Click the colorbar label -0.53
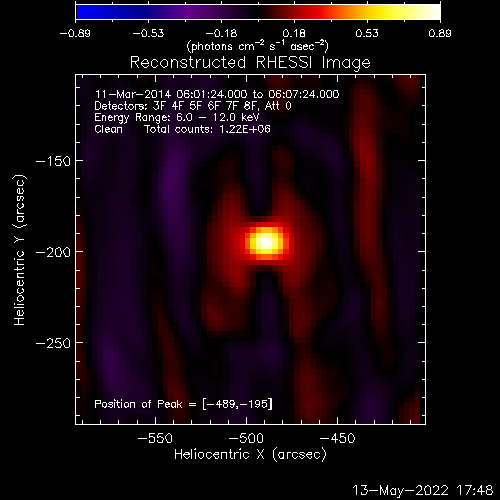Viewport: 500px width, 500px height. (148, 33)
